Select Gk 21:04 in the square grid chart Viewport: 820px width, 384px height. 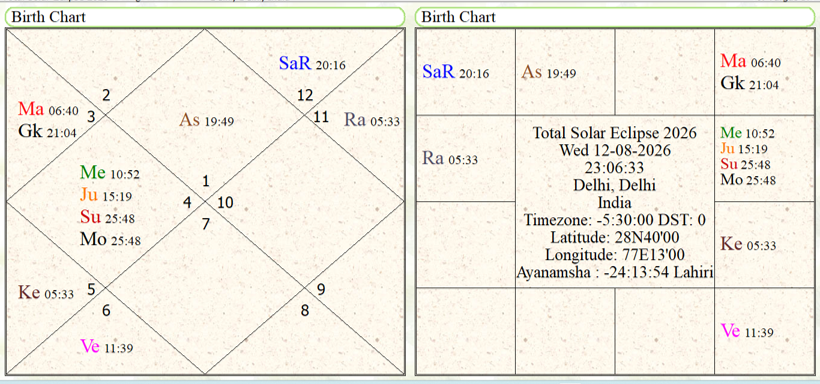[x=750, y=83]
